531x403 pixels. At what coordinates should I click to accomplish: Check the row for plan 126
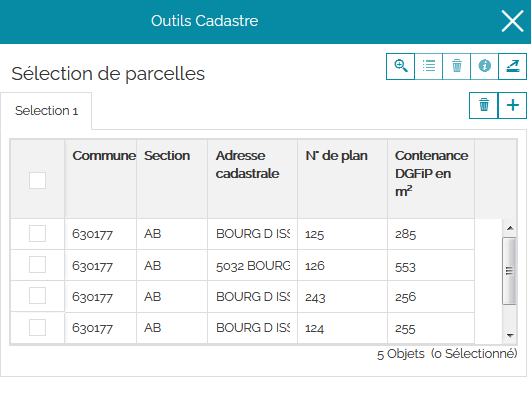(x=37, y=264)
